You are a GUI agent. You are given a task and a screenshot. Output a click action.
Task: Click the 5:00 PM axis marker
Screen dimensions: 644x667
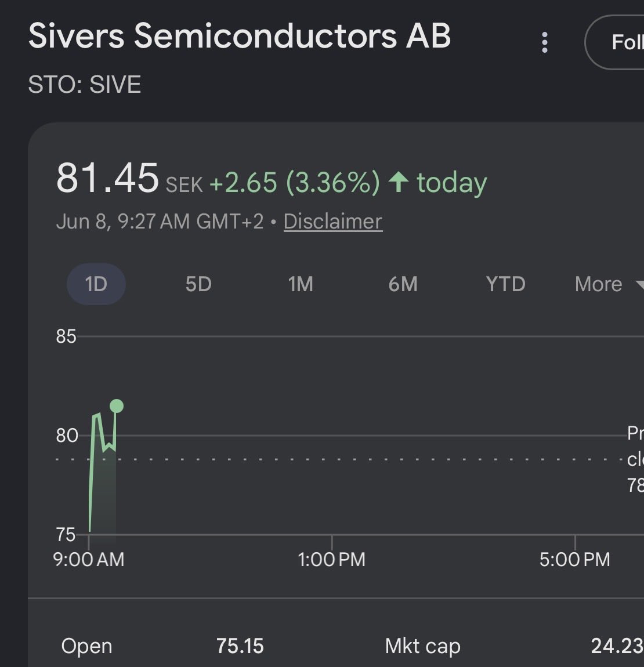click(x=574, y=559)
